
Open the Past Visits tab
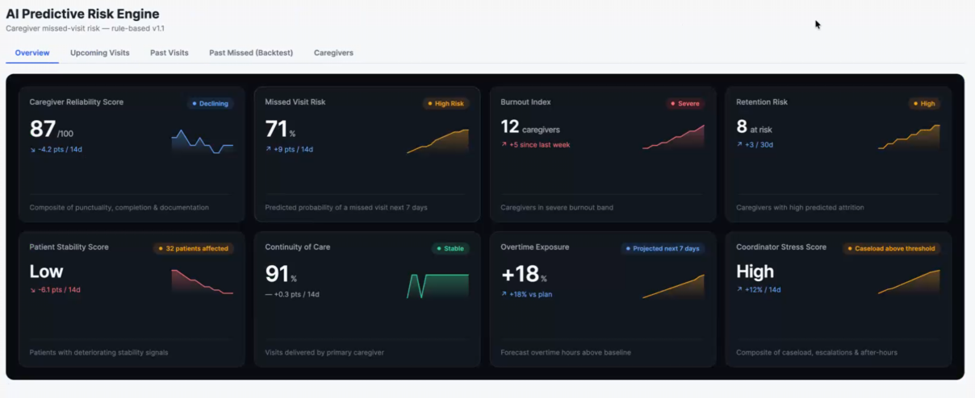pos(169,53)
